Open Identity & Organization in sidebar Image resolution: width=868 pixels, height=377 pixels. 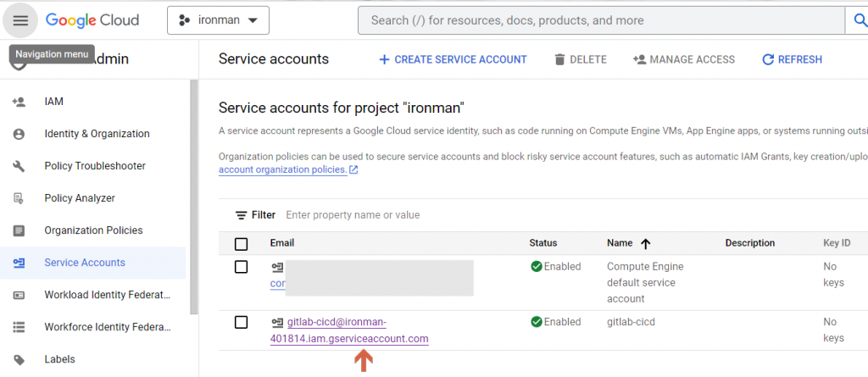[97, 134]
